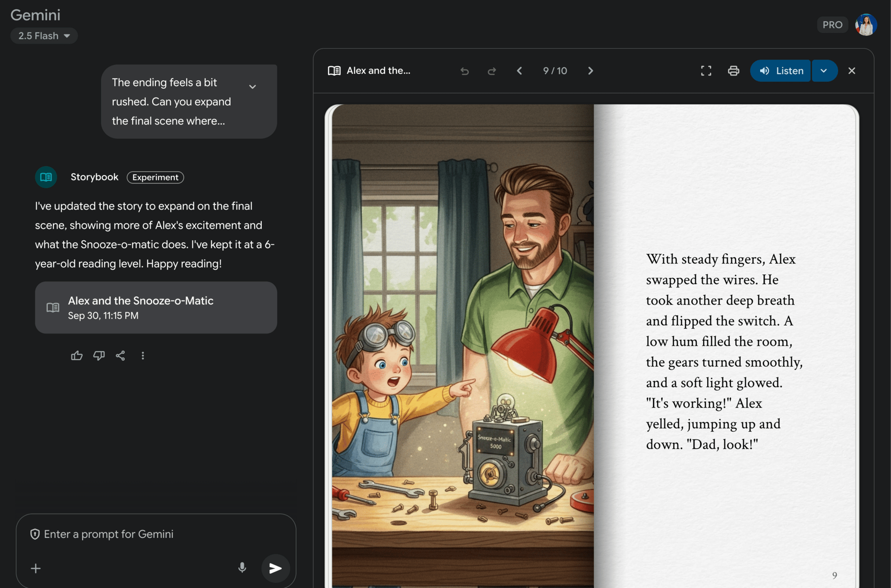Open the three-dot more options menu

tap(143, 356)
